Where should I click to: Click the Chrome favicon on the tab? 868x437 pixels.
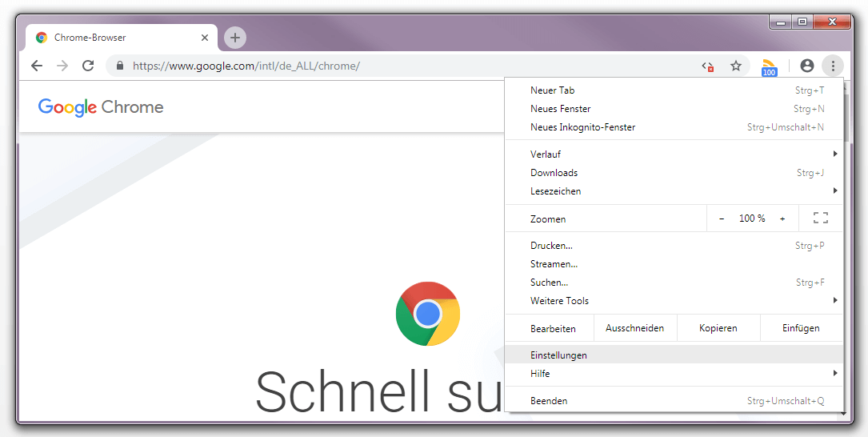(x=41, y=38)
